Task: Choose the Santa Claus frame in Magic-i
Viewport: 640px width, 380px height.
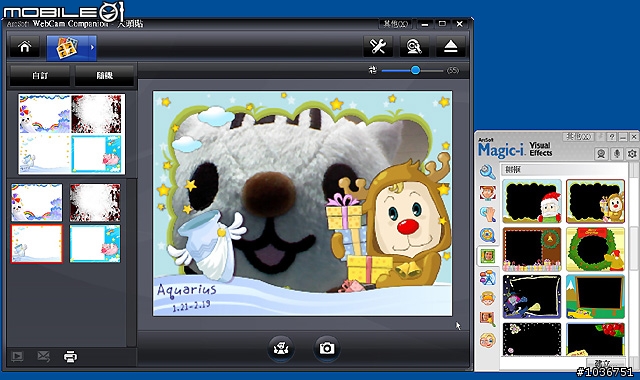Action: 532,201
